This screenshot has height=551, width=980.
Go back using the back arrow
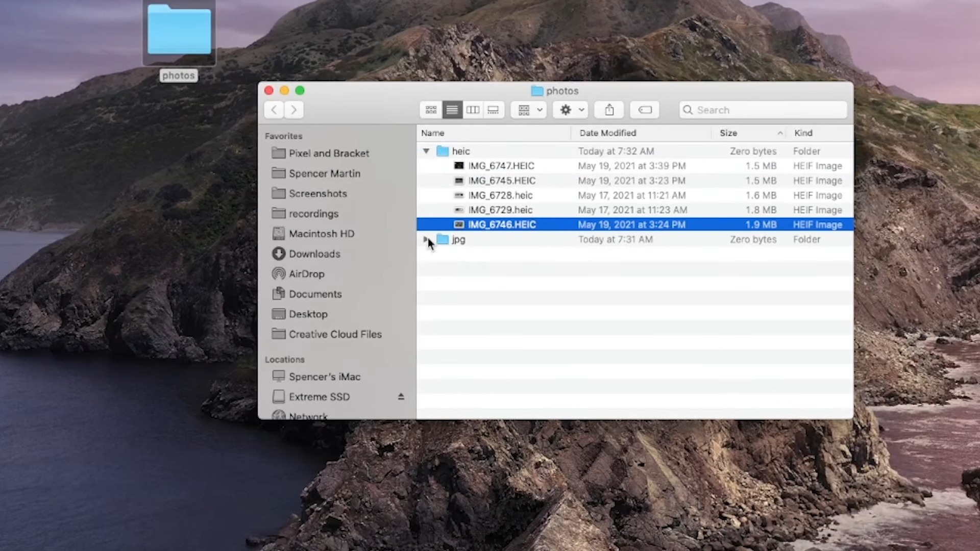[274, 110]
